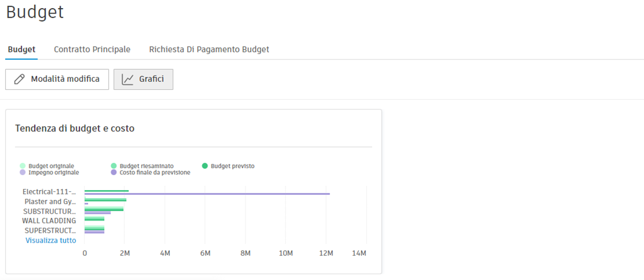Click the green bar for WALL CLADDING
The width and height of the screenshot is (644, 280).
(94, 219)
